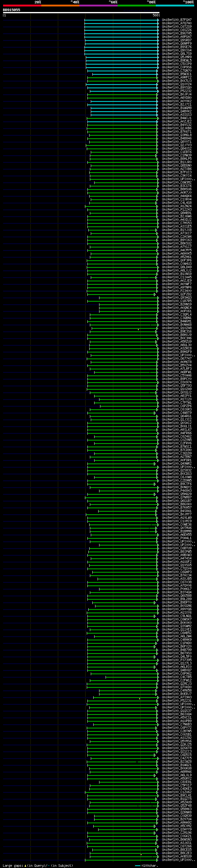Select the UniRef100_Q4BVK2 label
This screenshot has height=868, width=197.
[177, 111]
